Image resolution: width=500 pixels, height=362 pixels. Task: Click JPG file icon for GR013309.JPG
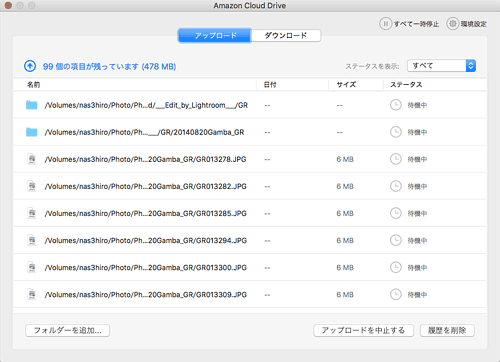[x=32, y=294]
